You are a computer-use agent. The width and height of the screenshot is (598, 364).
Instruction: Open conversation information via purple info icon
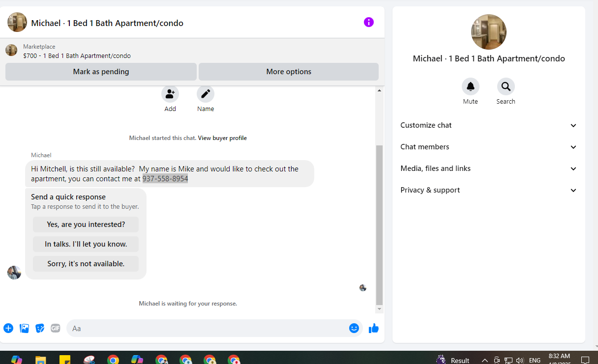[369, 22]
